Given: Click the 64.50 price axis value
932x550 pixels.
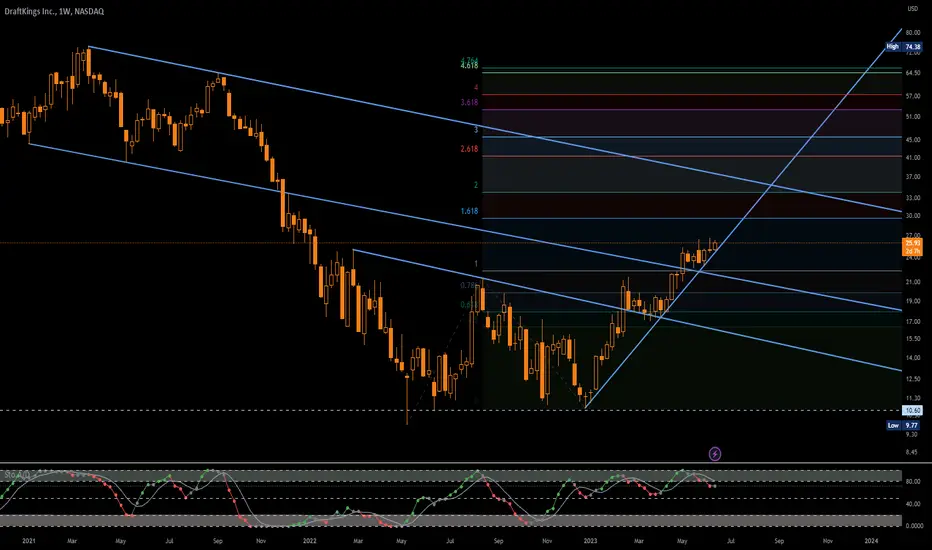Looking at the screenshot, I should [912, 73].
